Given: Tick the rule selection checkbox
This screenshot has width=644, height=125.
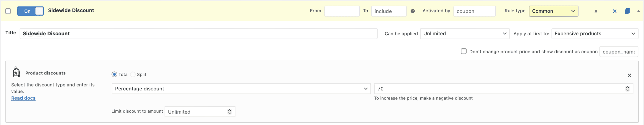Looking at the screenshot, I should pos(8,11).
